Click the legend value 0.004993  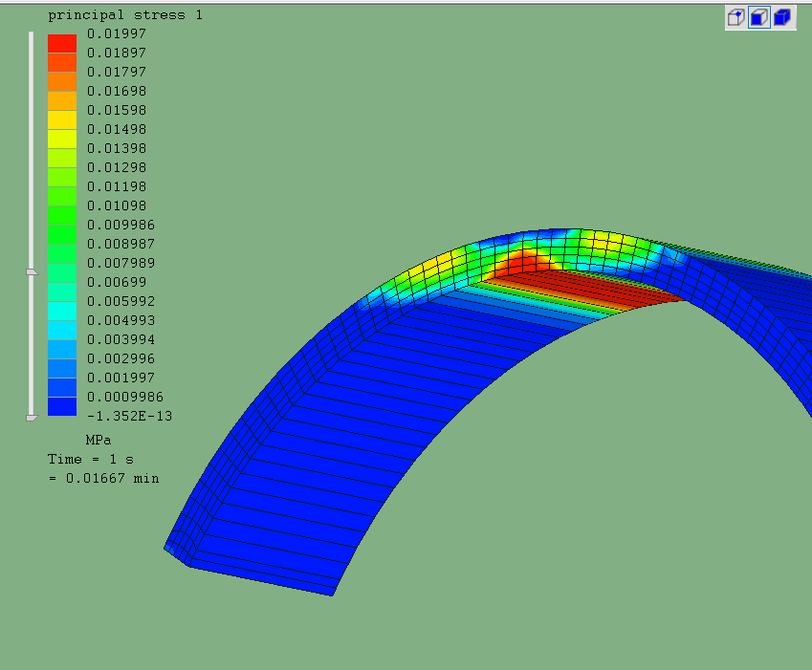point(121,321)
